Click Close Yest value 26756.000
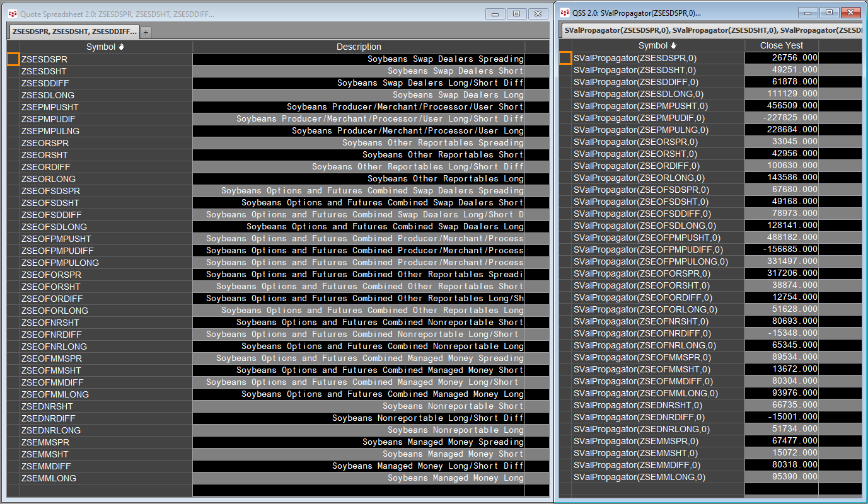 pyautogui.click(x=781, y=58)
